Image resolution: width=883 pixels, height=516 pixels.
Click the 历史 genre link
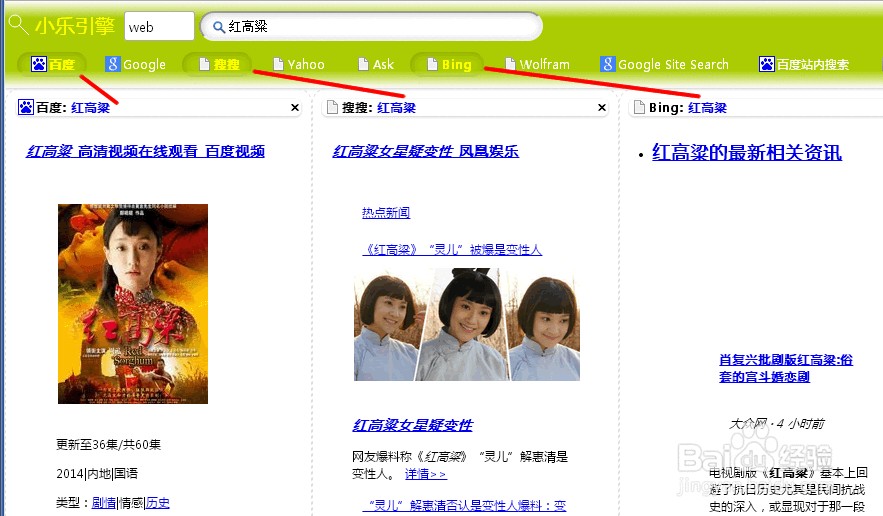click(158, 503)
